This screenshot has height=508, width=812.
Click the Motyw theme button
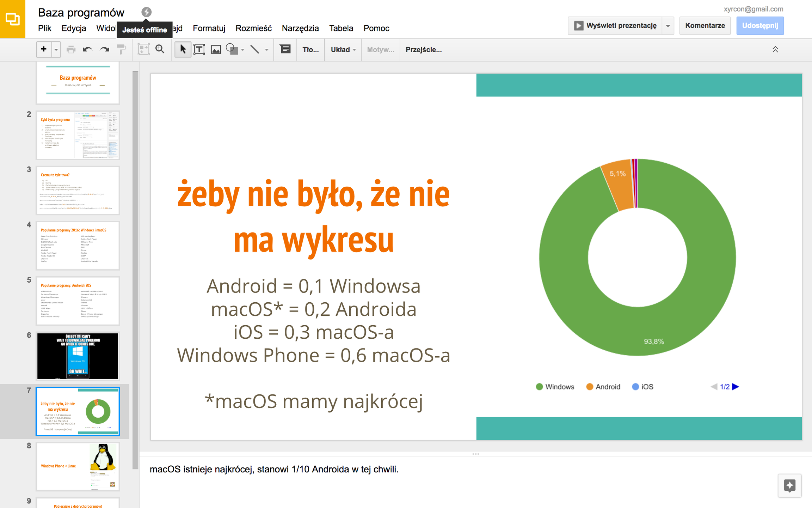pyautogui.click(x=381, y=50)
